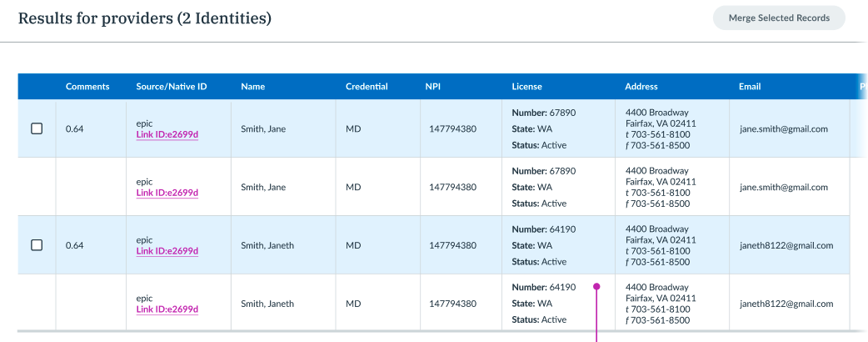The image size is (868, 342).
Task: Click the 0.64 comment score in Janeth's row
Action: click(x=75, y=245)
